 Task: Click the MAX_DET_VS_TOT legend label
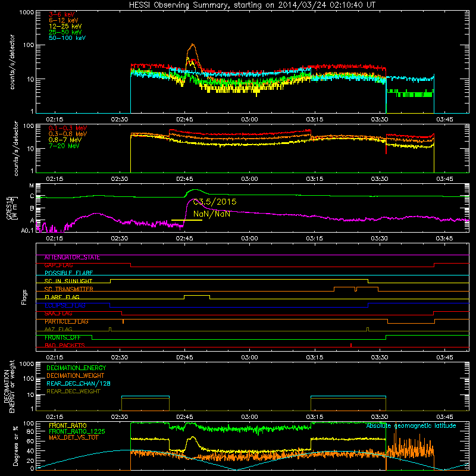click(x=73, y=438)
